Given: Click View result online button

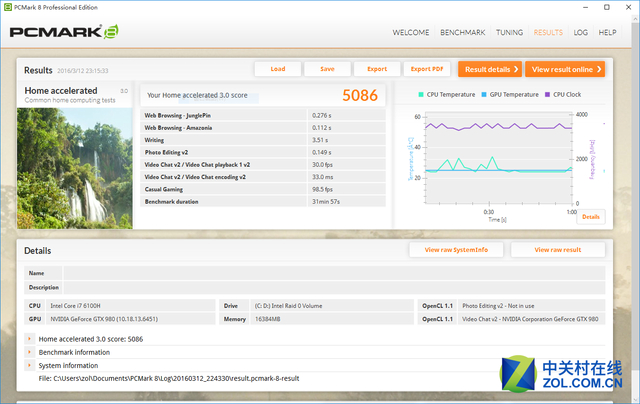Looking at the screenshot, I should click(567, 69).
